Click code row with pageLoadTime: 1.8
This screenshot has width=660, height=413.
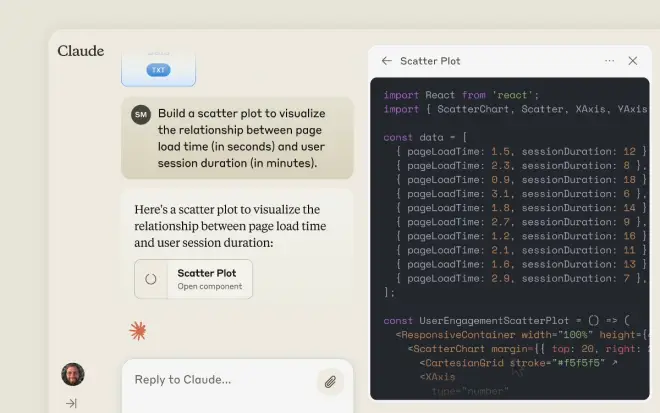pos(521,208)
